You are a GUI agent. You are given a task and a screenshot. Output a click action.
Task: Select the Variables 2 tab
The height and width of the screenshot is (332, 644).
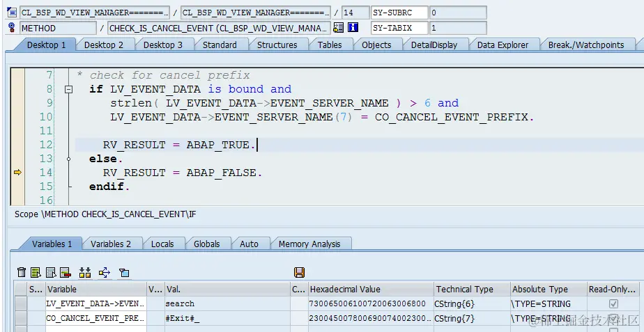pyautogui.click(x=111, y=244)
